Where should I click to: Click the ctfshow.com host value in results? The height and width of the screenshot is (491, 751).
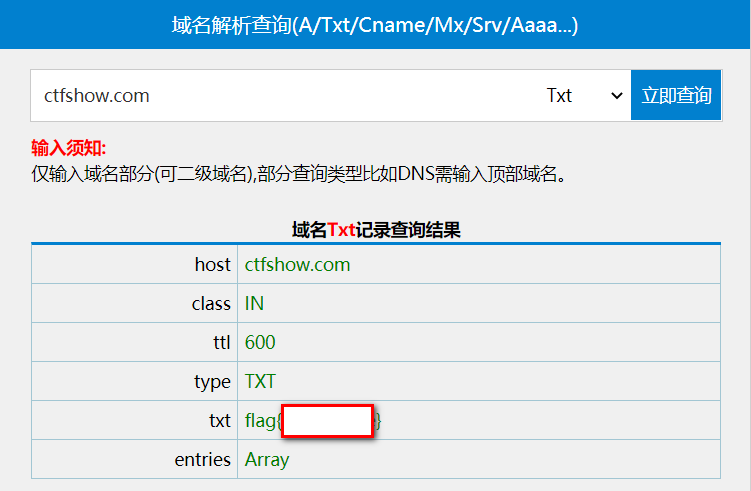click(297, 265)
